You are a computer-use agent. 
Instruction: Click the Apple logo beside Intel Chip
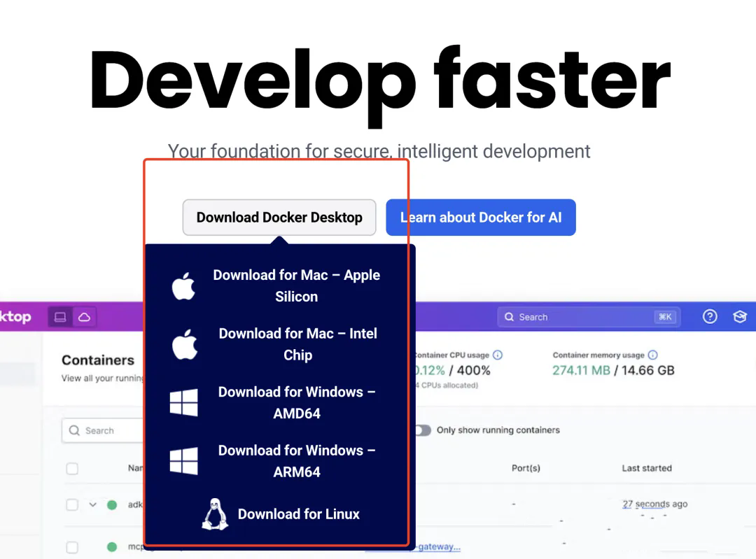click(x=185, y=344)
